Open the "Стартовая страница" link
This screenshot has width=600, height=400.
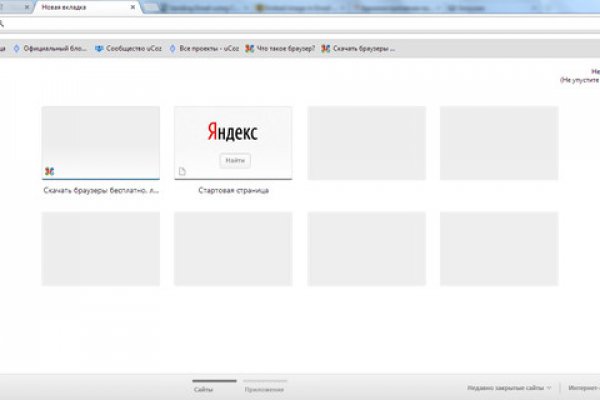234,190
